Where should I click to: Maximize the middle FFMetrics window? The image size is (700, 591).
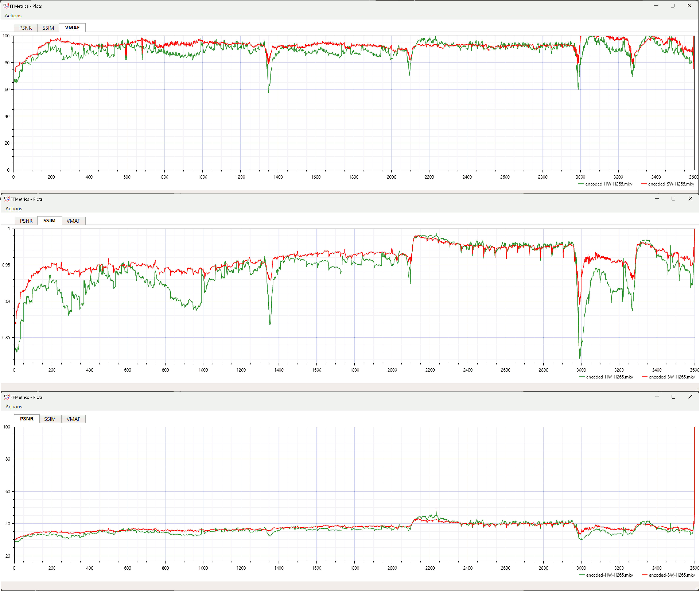click(673, 199)
